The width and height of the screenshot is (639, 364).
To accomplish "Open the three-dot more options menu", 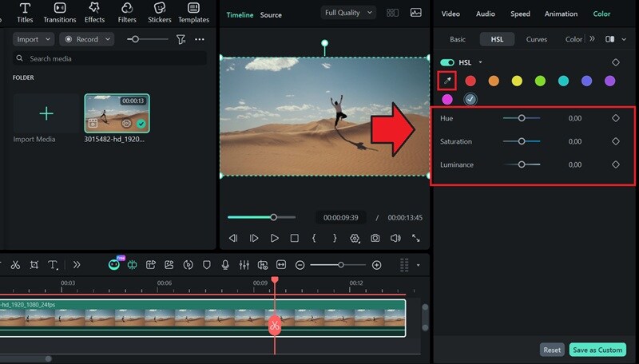I will (199, 39).
